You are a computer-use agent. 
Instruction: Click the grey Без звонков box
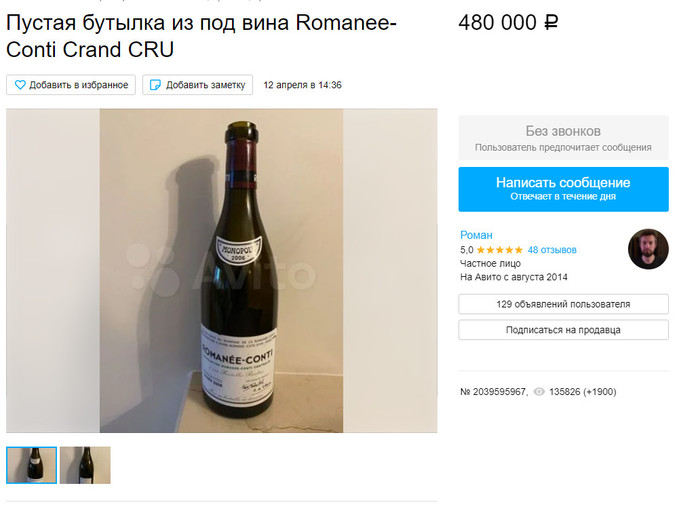click(x=563, y=138)
